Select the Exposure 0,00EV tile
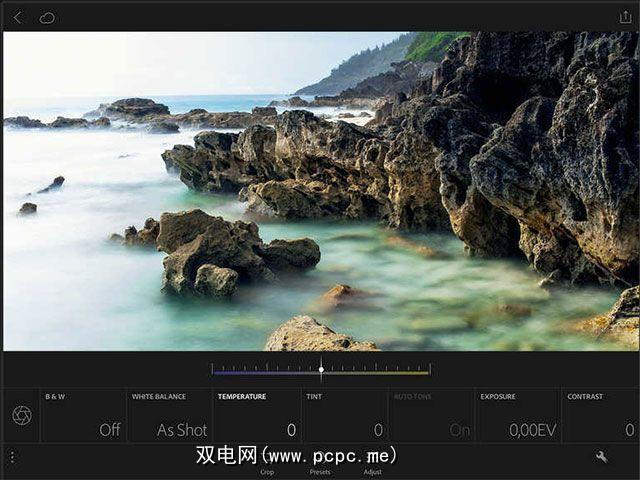640x480 pixels. click(518, 415)
